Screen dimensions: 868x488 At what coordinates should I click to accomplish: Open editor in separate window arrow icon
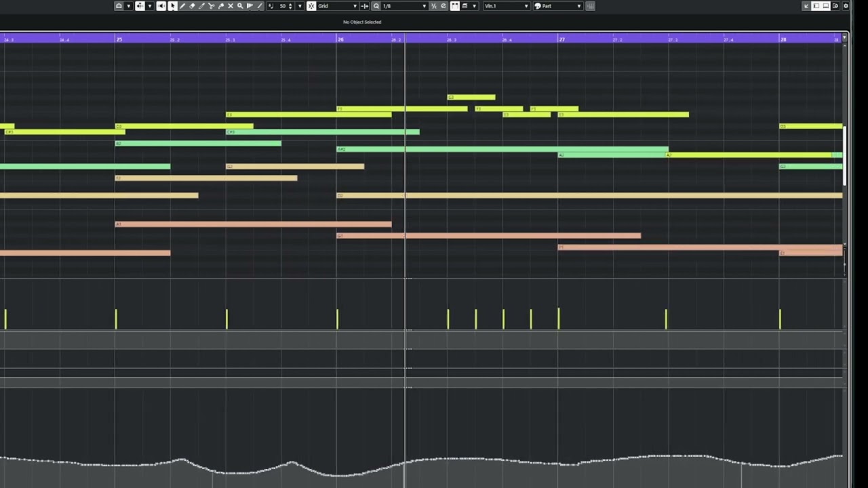tap(806, 5)
